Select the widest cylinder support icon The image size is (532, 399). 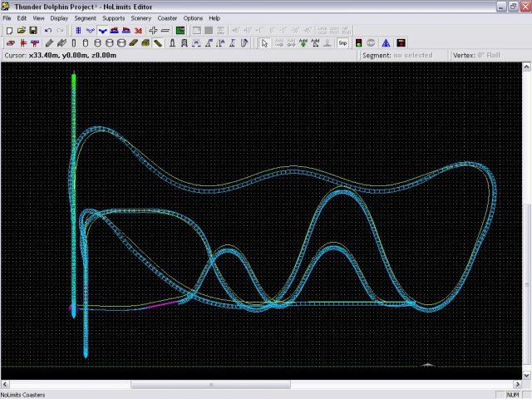[x=121, y=43]
